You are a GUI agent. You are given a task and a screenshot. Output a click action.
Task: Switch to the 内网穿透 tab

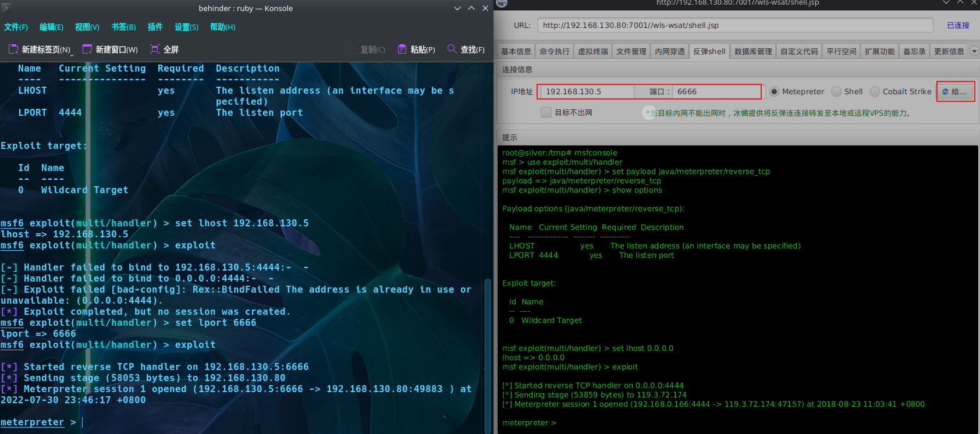coord(670,51)
